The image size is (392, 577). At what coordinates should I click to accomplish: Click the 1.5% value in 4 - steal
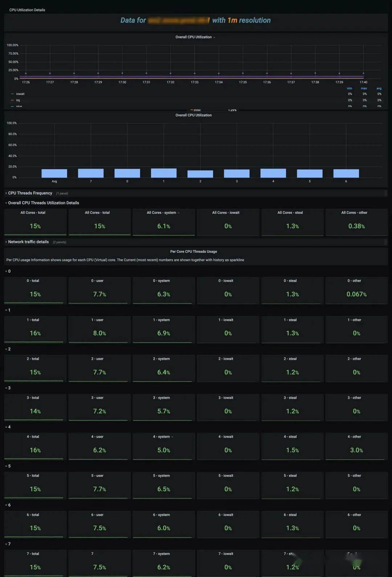[292, 450]
